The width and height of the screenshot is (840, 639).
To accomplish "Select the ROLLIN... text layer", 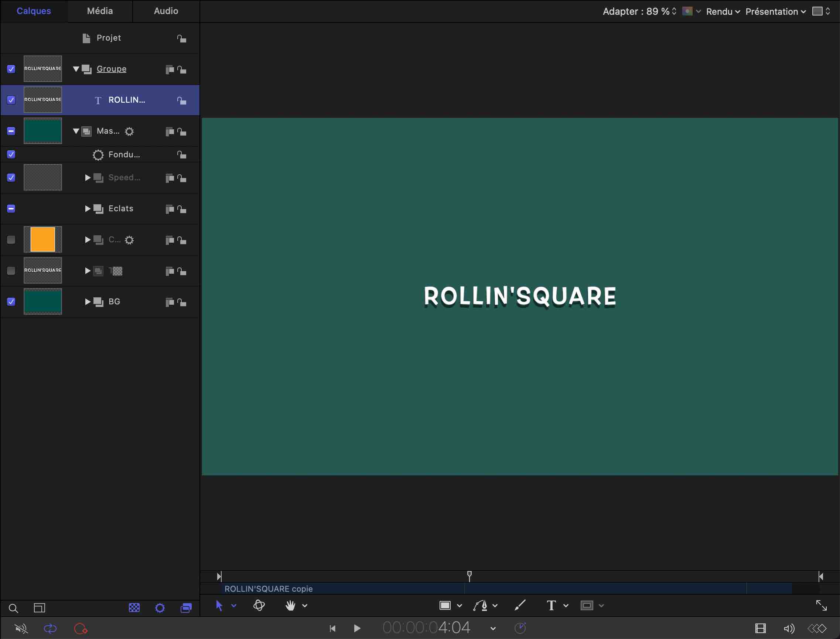I will (x=100, y=100).
